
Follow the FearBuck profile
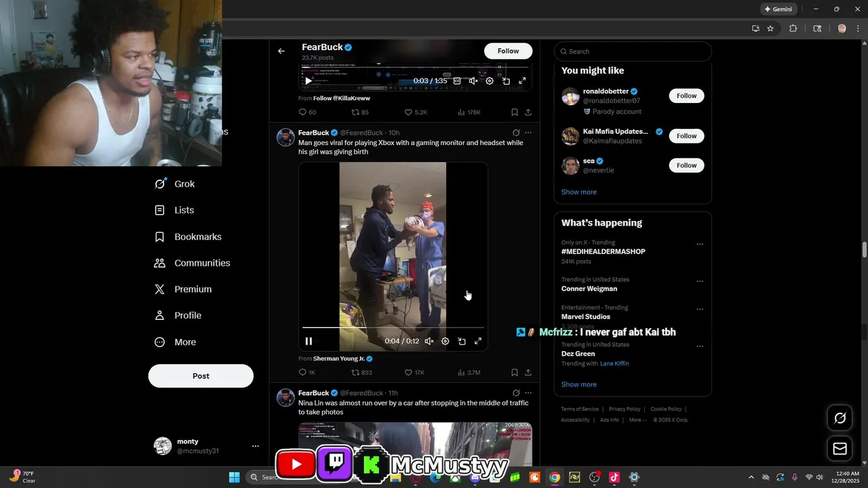508,51
